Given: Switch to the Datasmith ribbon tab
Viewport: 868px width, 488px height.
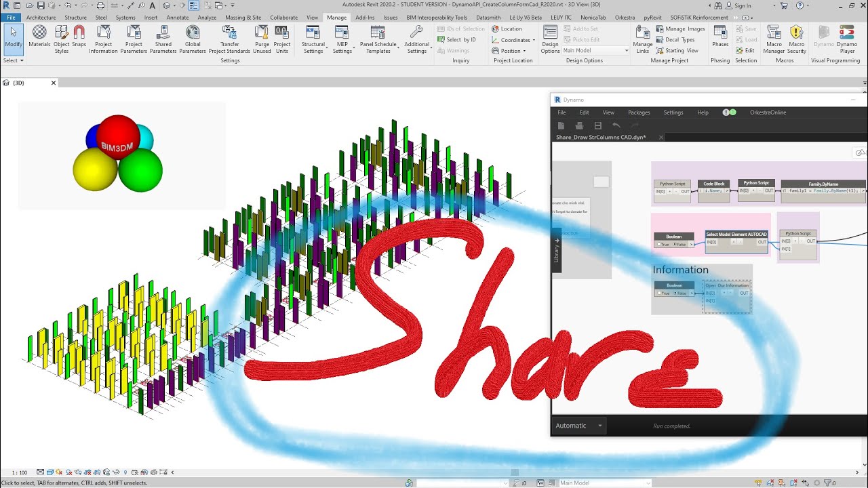Looking at the screenshot, I should (x=488, y=18).
